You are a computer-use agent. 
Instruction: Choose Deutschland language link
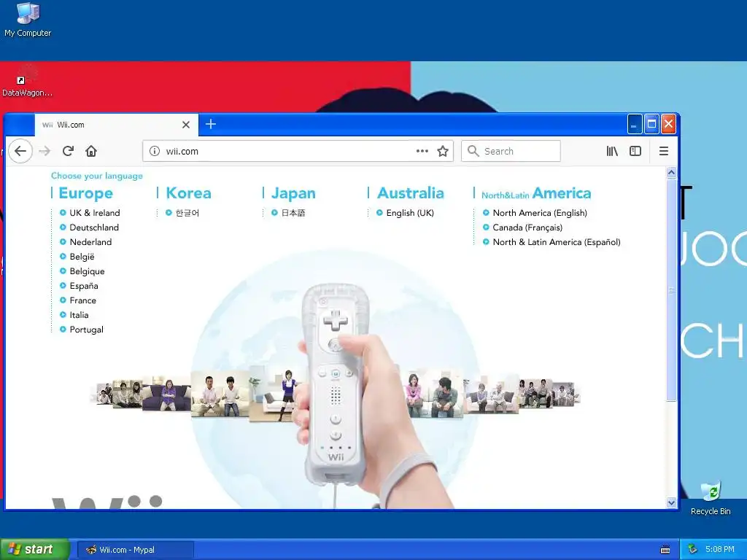(x=94, y=227)
